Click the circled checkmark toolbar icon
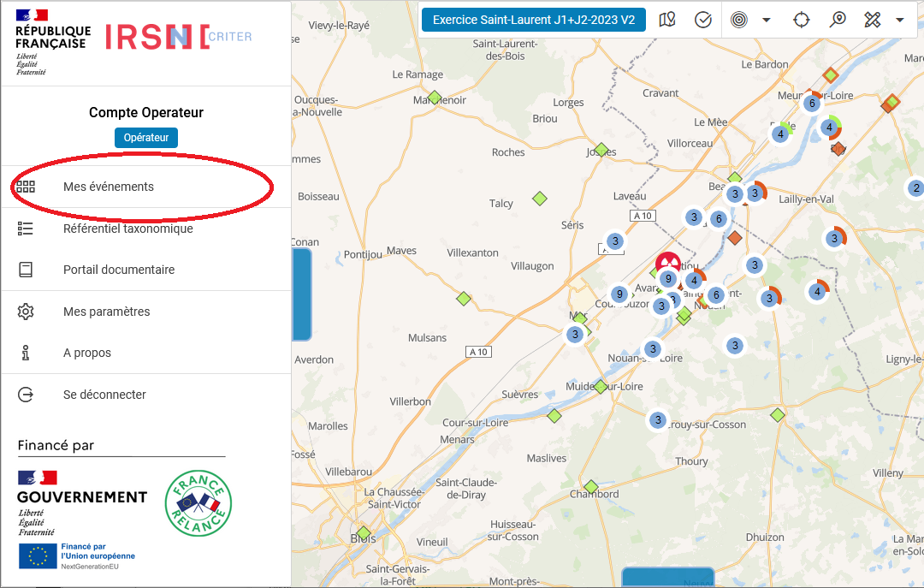The width and height of the screenshot is (924, 588). [x=703, y=20]
